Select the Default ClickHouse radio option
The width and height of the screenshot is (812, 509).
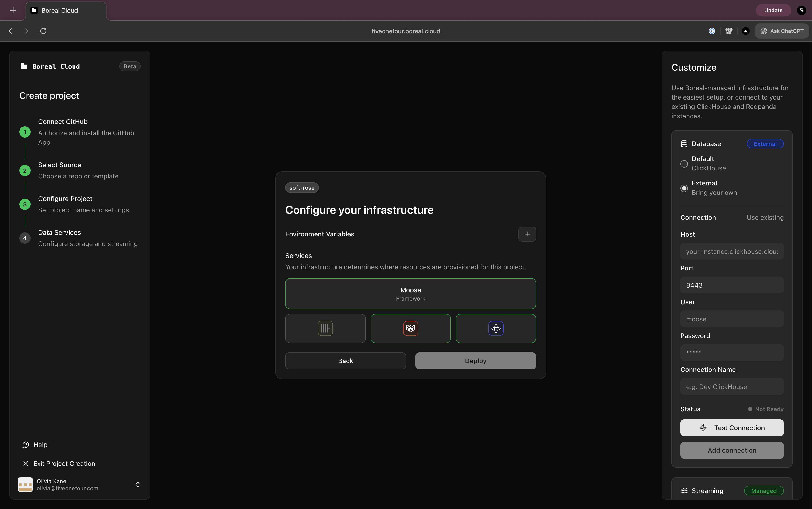point(684,164)
